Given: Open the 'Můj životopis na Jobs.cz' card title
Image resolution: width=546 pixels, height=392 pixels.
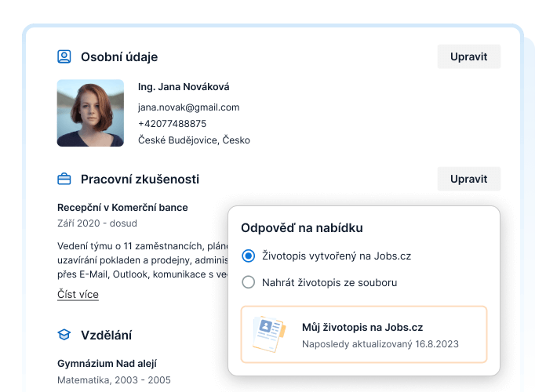Looking at the screenshot, I should (x=362, y=327).
